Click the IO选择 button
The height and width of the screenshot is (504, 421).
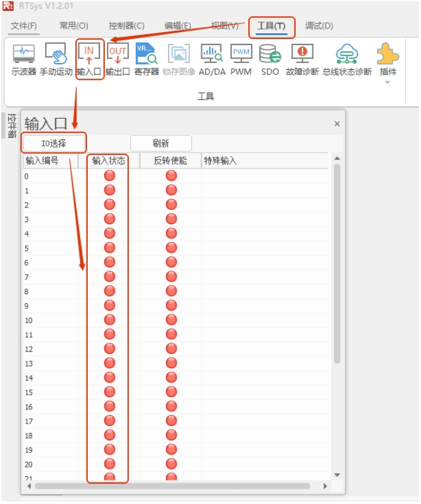click(x=54, y=143)
